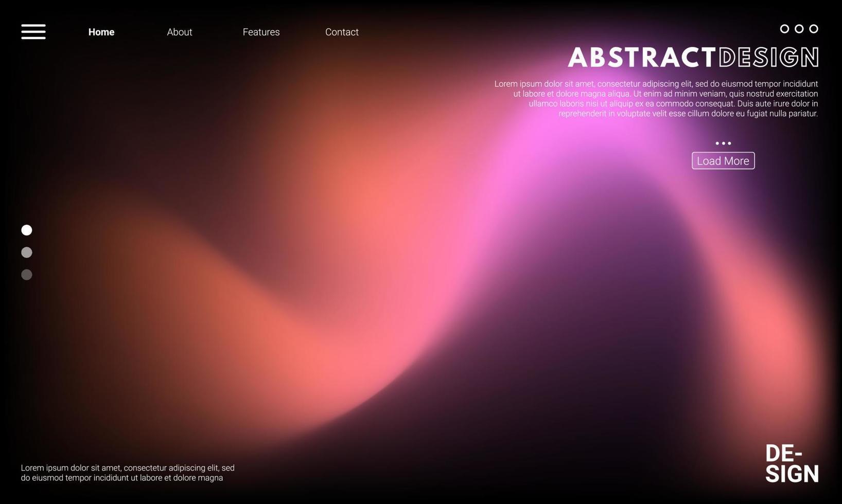Click the three-dot ellipsis above Load More

click(x=723, y=143)
